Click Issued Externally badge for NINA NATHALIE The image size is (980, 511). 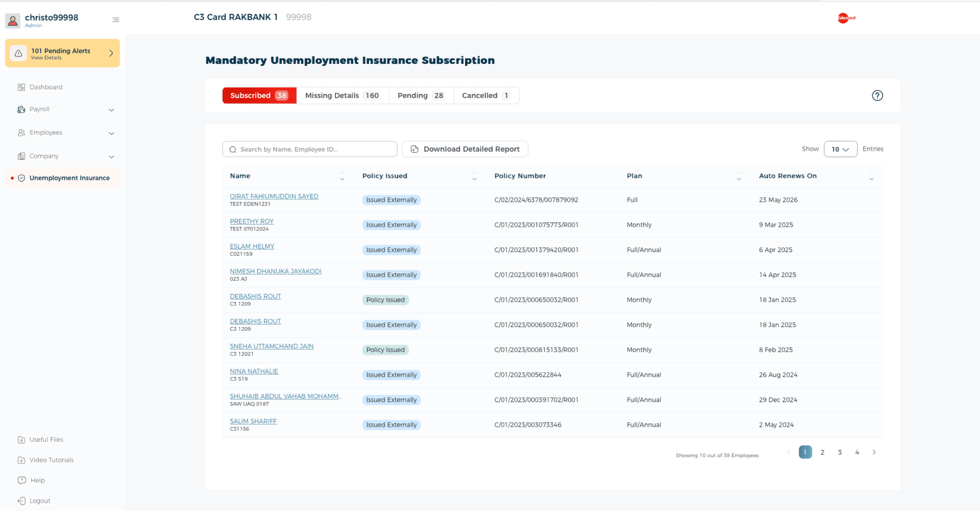[391, 375]
